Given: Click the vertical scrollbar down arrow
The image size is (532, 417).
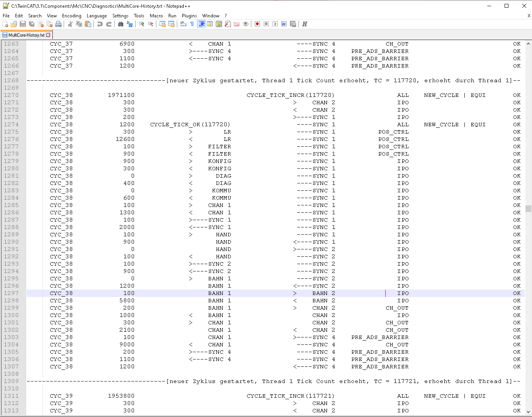Looking at the screenshot, I should click(x=528, y=412).
